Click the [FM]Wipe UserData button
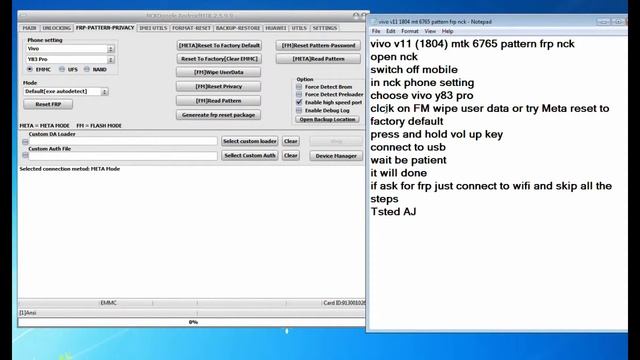This screenshot has width=640, height=360. (218, 72)
